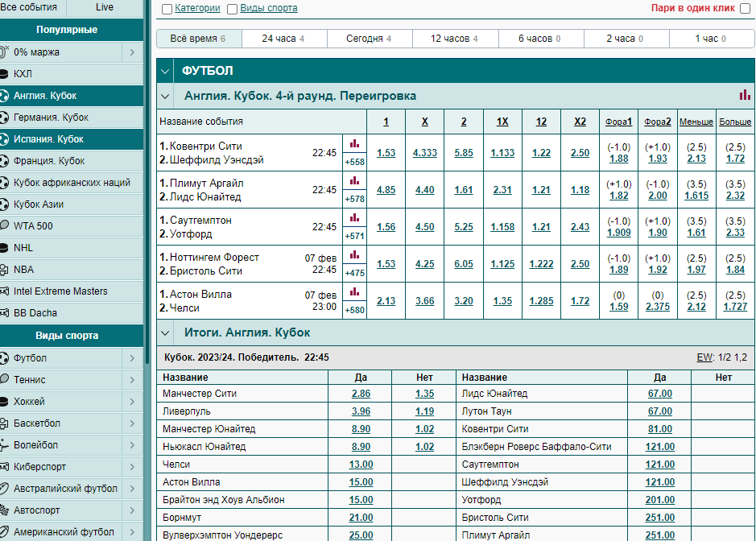Expand Теннис sport arrow
The width and height of the screenshot is (756, 541).
point(132,380)
